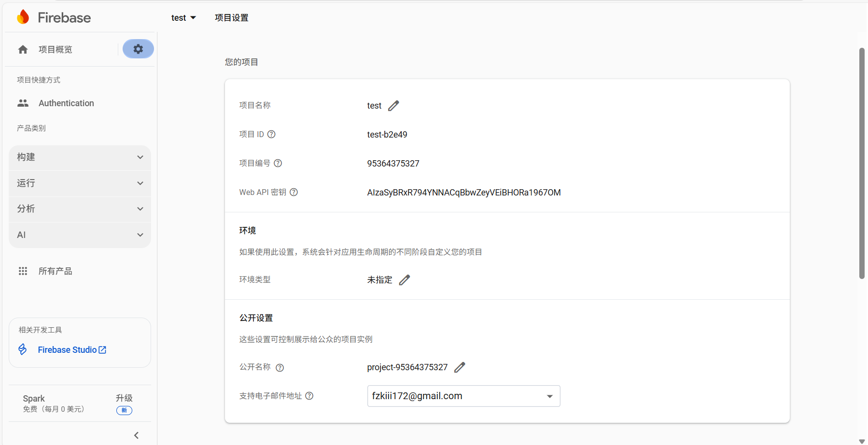
Task: Go to 项目概览 in sidebar
Action: 55,49
